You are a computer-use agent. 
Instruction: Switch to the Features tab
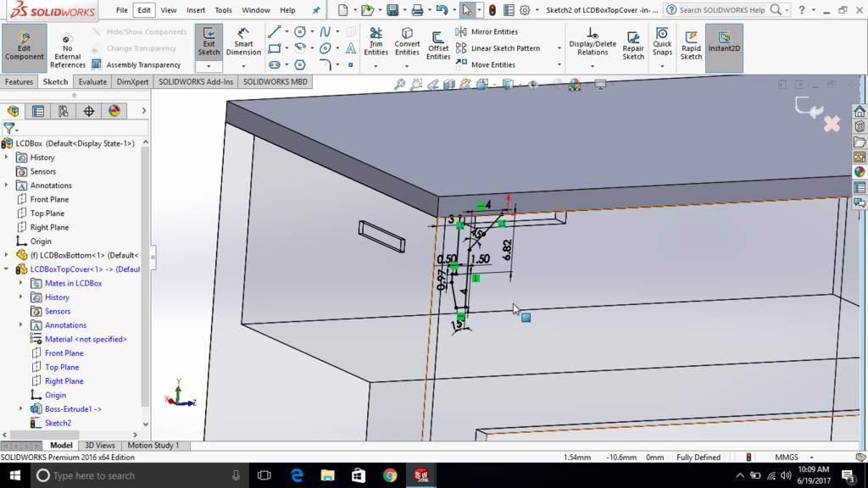coord(19,82)
